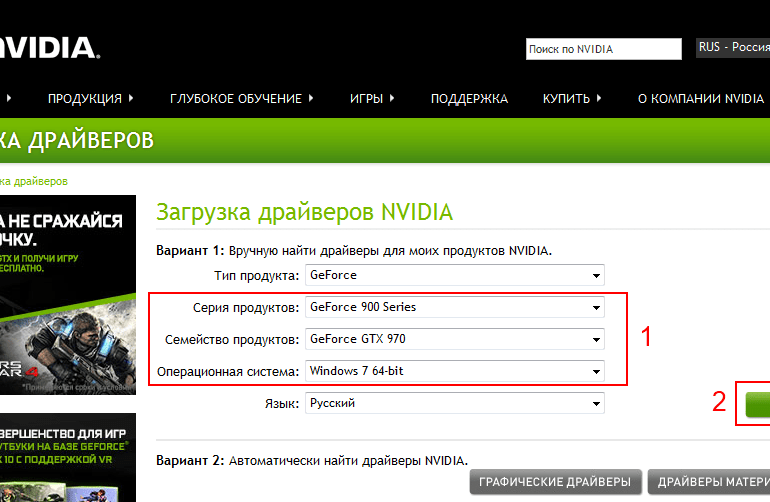
Task: Expand the 'Операционная система' dropdown
Action: point(455,372)
